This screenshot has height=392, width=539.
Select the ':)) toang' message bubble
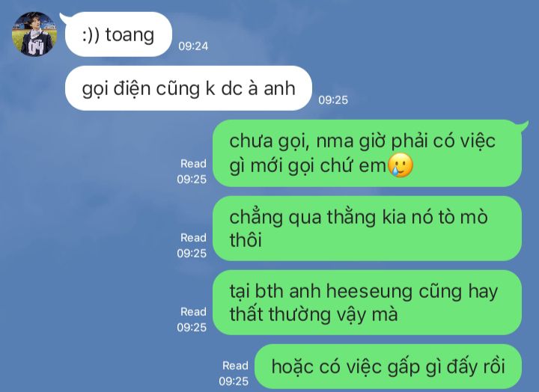(x=118, y=34)
